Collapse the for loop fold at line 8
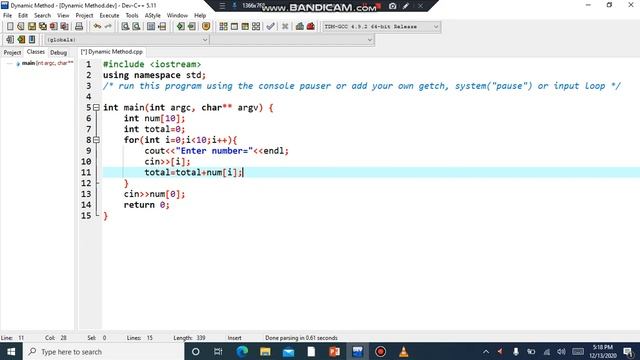640x360 pixels. pos(96,140)
